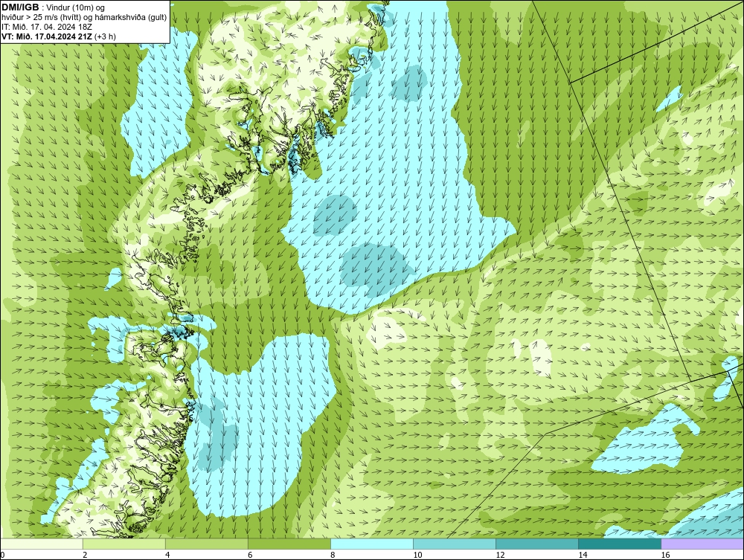The image size is (744, 560).
Task: Click legend scale label '4'
Action: coord(167,555)
